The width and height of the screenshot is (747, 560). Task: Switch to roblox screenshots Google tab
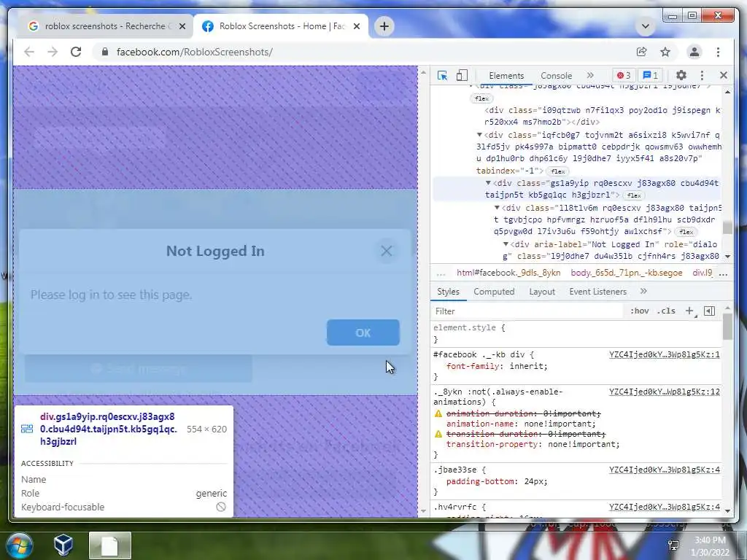click(105, 26)
